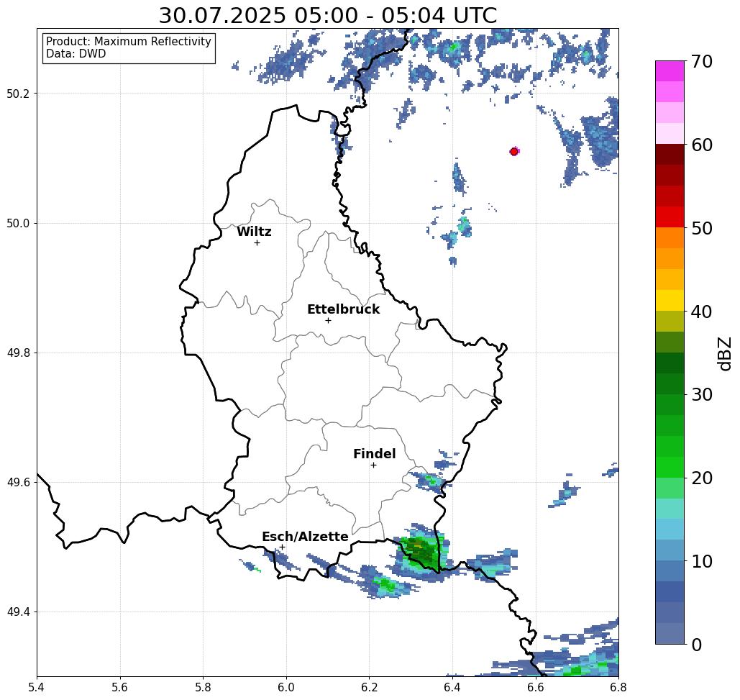
Task: Click the longitude tick label 6.0
Action: [286, 687]
